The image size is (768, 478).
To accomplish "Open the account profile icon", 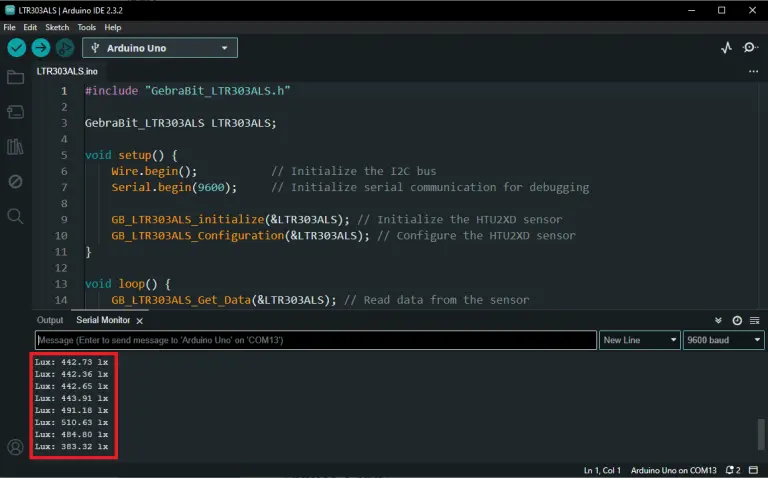I will point(15,447).
